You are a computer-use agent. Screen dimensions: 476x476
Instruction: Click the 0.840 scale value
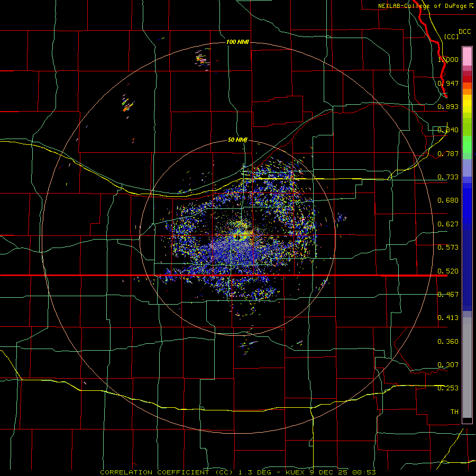(x=448, y=130)
